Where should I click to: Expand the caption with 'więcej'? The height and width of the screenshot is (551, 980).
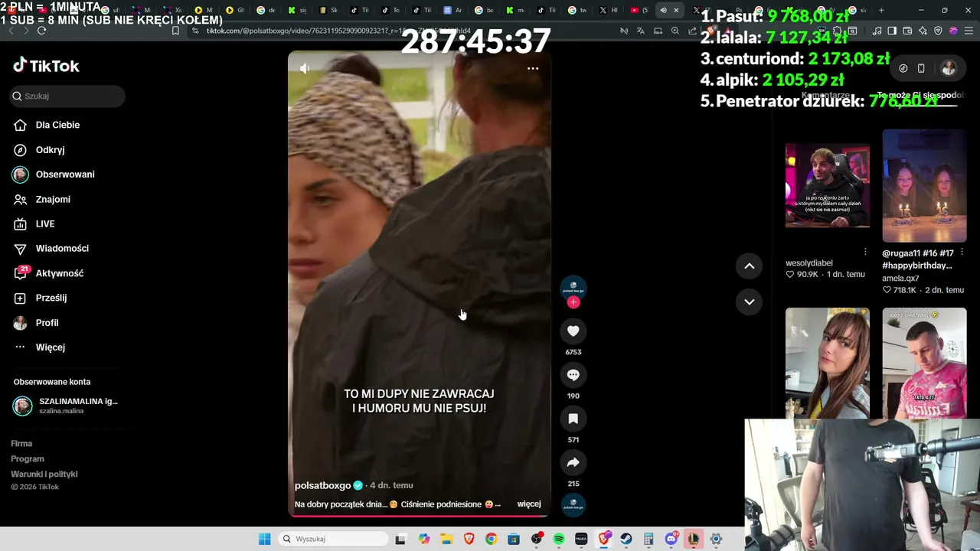(529, 504)
